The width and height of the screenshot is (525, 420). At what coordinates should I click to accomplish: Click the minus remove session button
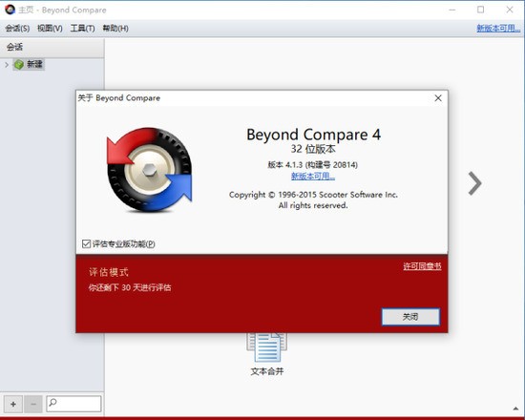(x=33, y=404)
